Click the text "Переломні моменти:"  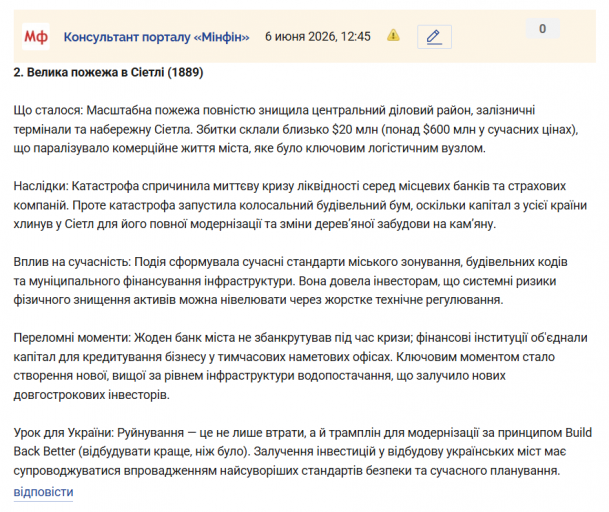tap(73, 338)
